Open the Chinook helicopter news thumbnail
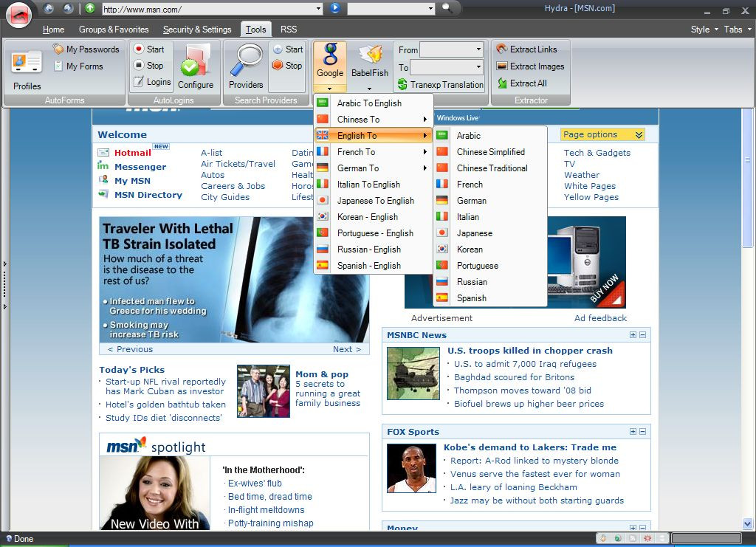 pos(413,374)
